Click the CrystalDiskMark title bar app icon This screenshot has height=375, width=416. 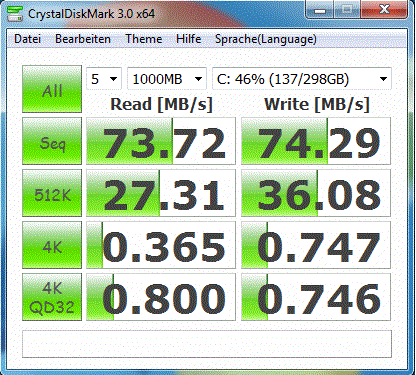15,13
